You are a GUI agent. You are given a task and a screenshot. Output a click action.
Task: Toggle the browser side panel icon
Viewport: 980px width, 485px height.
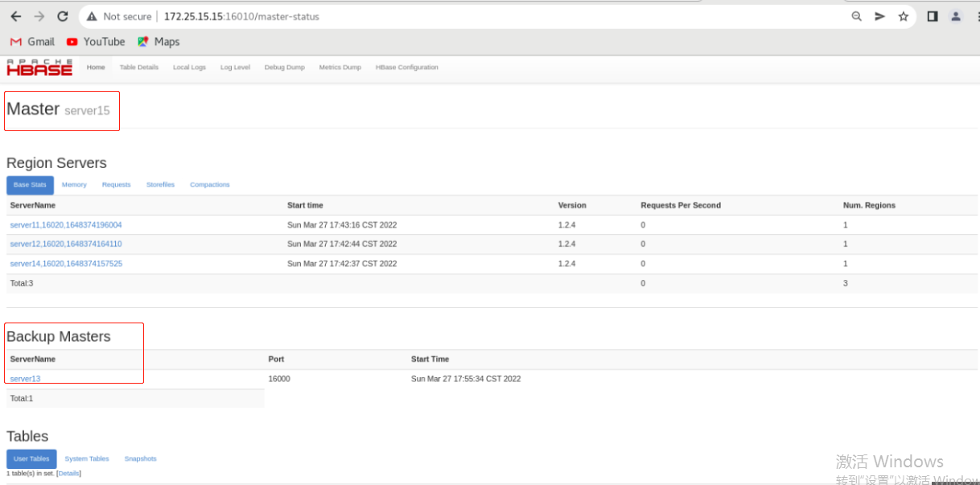click(933, 16)
